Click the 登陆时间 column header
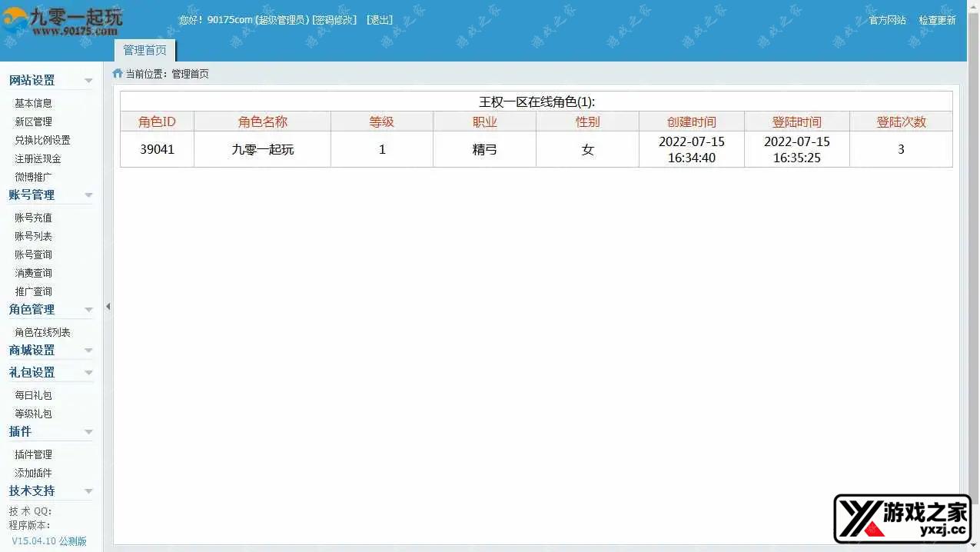 797,121
